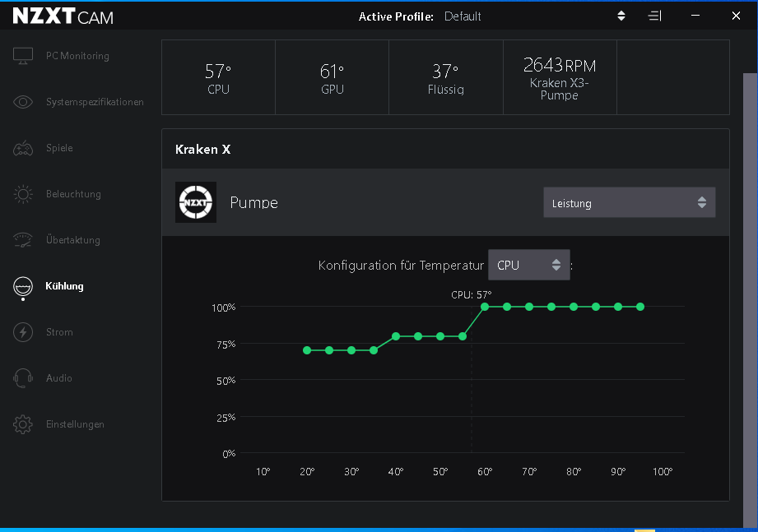Select the curve point at 80°

[x=574, y=307]
